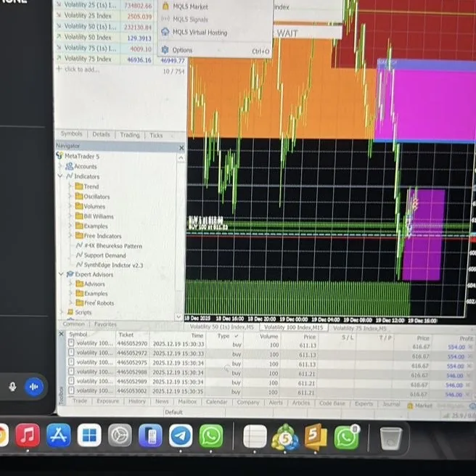This screenshot has width=476, height=476.
Task: Expand the Oscillators folder
Action: pos(70,196)
